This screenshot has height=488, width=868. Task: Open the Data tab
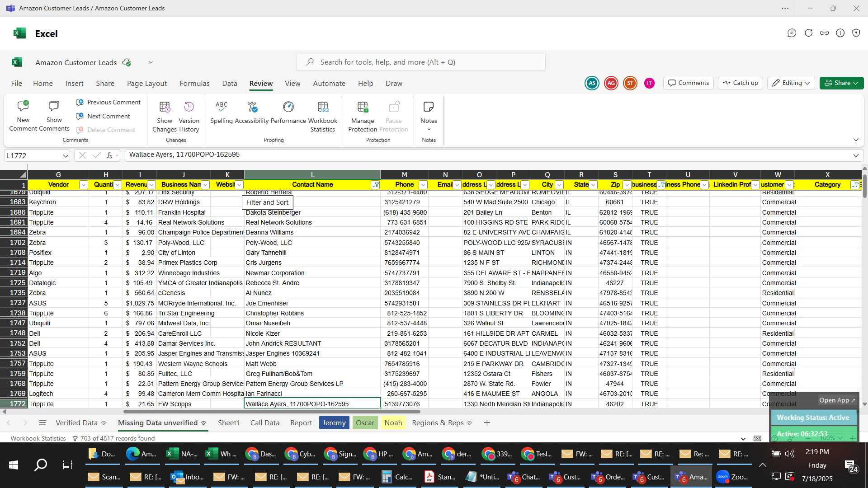[230, 84]
